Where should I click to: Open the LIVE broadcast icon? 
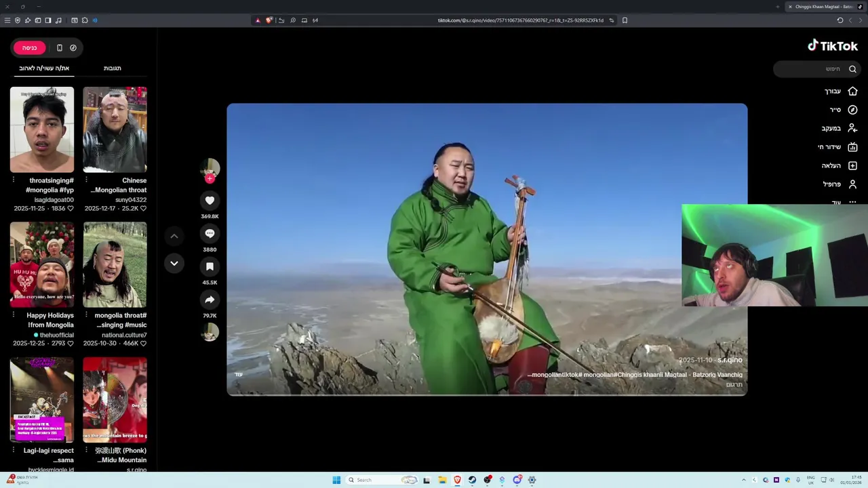coord(852,147)
